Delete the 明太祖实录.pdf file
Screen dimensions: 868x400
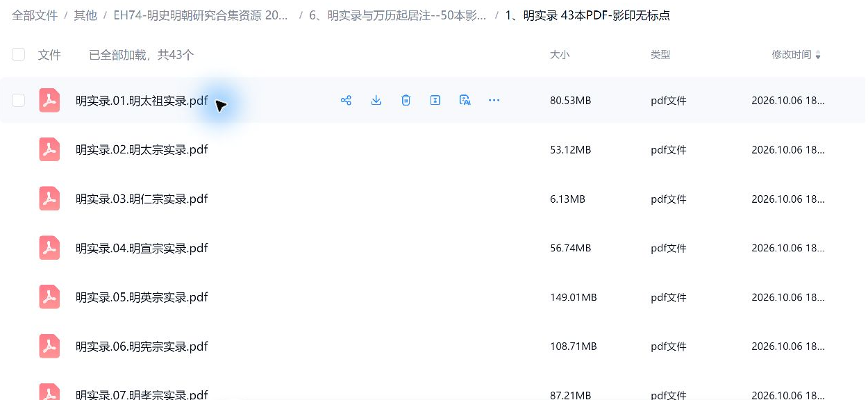[406, 101]
